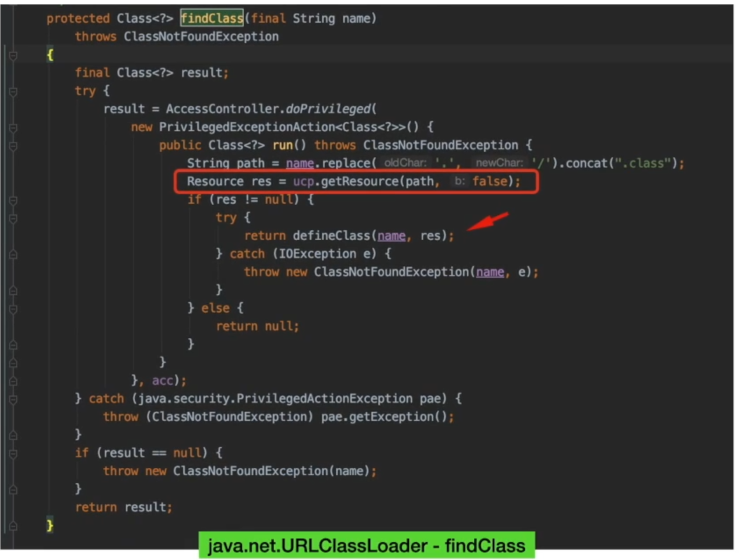Viewport: 751px width, 560px height.
Task: Fold the 'public Class<?> run()' method
Action: pyautogui.click(x=13, y=146)
